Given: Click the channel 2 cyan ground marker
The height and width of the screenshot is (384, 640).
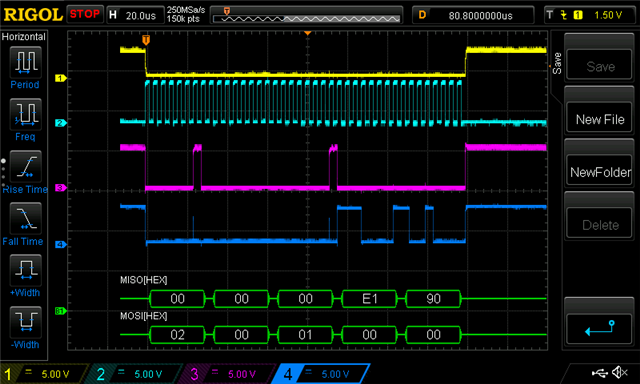Looking at the screenshot, I should pos(60,123).
